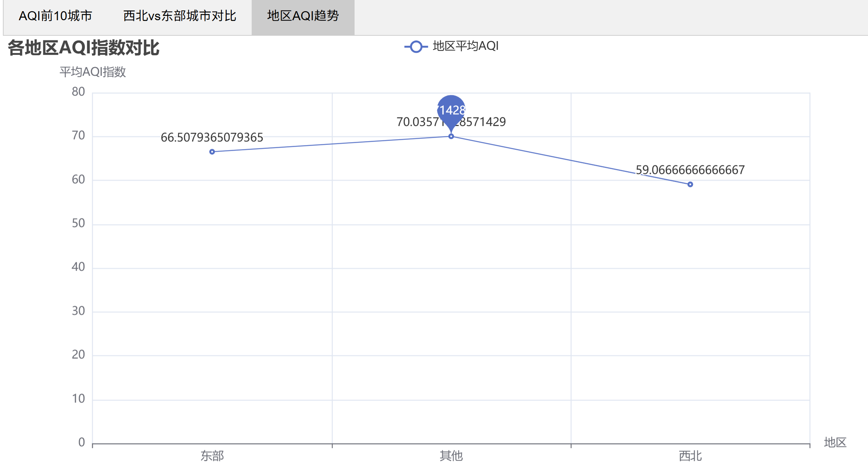The image size is (868, 472).
Task: Click the 59.06666666666667 data label
Action: 690,170
